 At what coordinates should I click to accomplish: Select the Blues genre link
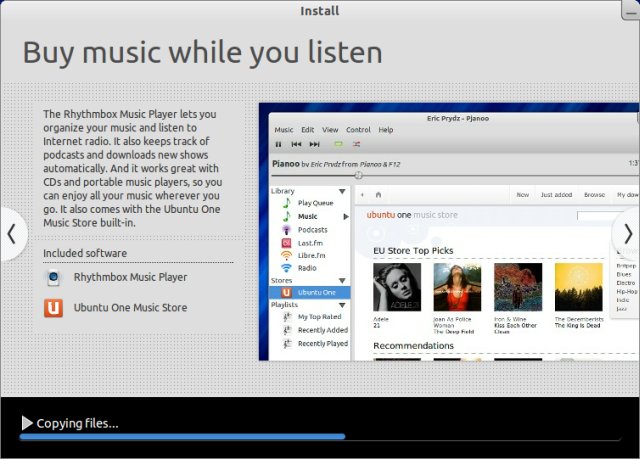point(624,275)
